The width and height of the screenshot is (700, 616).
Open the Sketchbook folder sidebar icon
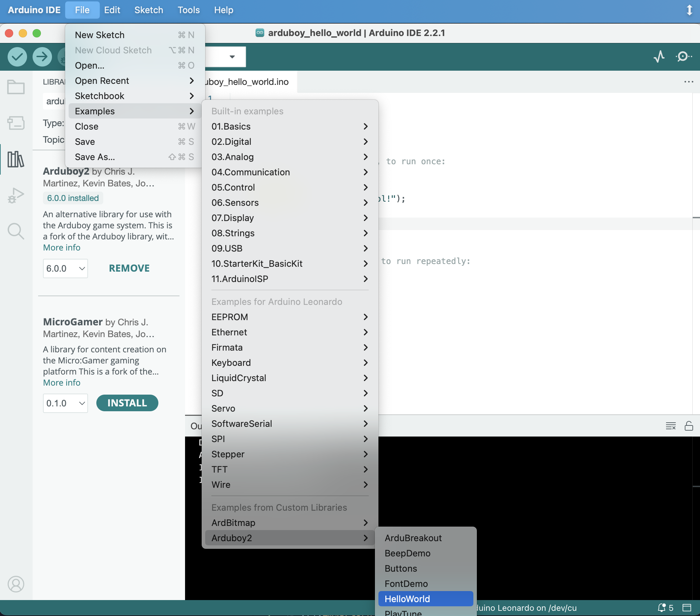[x=16, y=87]
